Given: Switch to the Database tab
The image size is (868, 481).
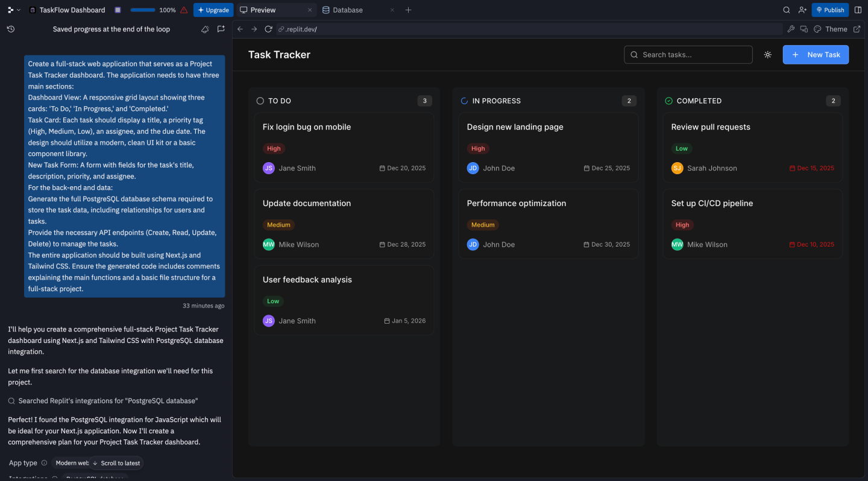Looking at the screenshot, I should pyautogui.click(x=347, y=10).
